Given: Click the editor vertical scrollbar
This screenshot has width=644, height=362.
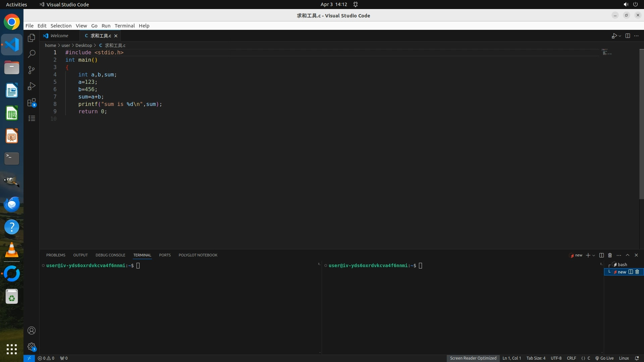Looking at the screenshot, I should click(641, 124).
